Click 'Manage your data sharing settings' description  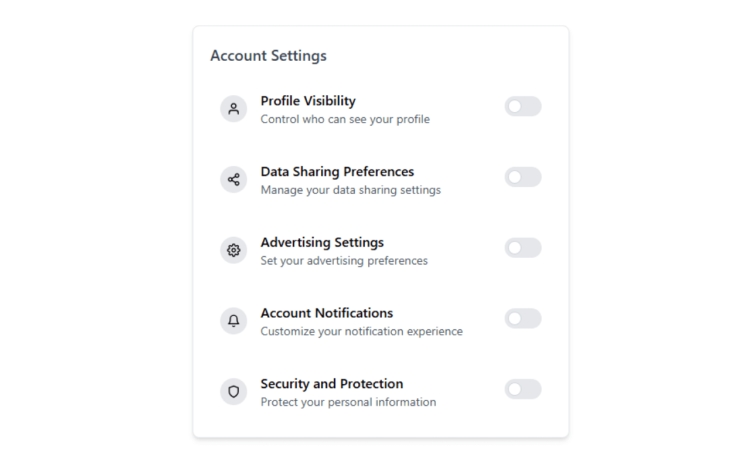click(351, 190)
